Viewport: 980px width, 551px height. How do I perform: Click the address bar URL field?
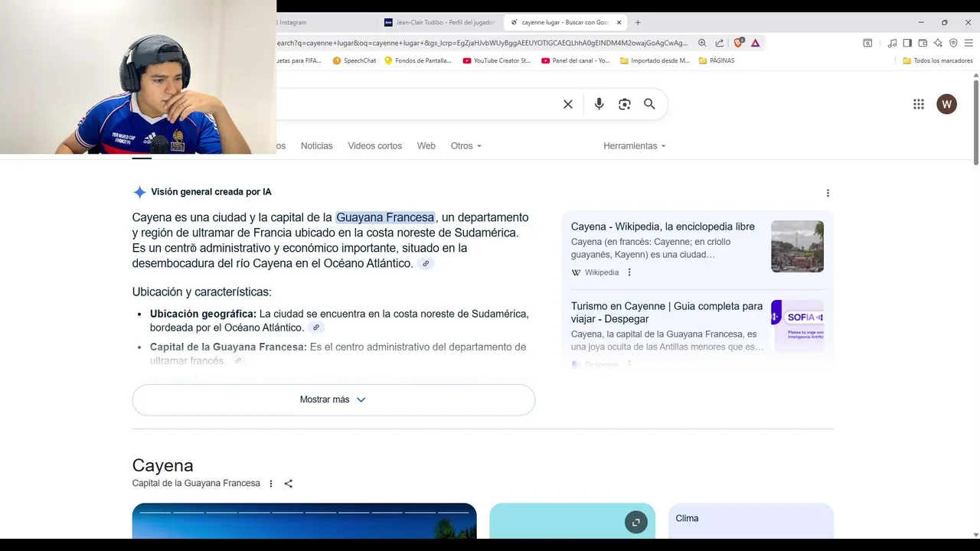click(x=482, y=43)
